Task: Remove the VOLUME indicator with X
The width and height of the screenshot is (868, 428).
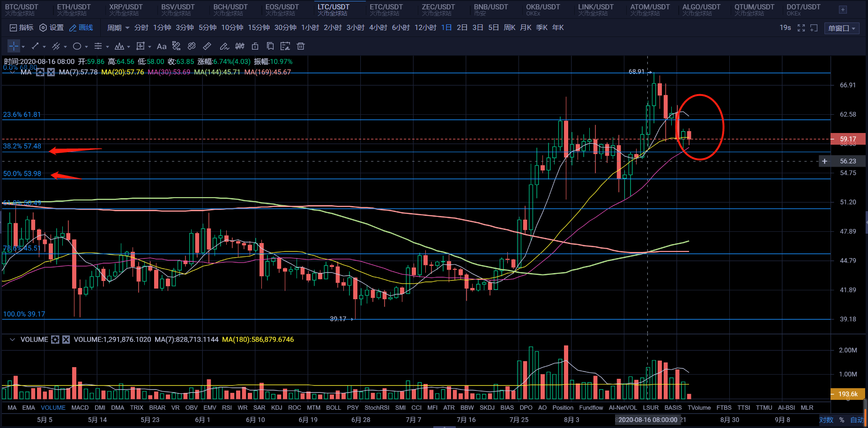Action: point(66,339)
